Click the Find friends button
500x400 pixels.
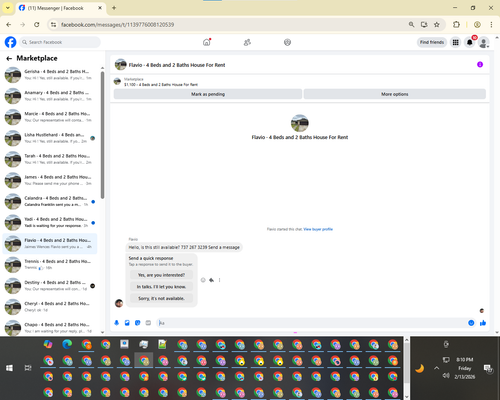[432, 42]
